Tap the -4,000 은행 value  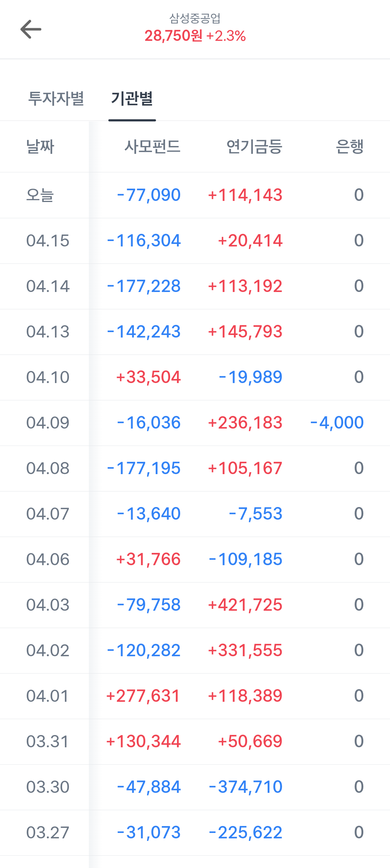click(337, 423)
